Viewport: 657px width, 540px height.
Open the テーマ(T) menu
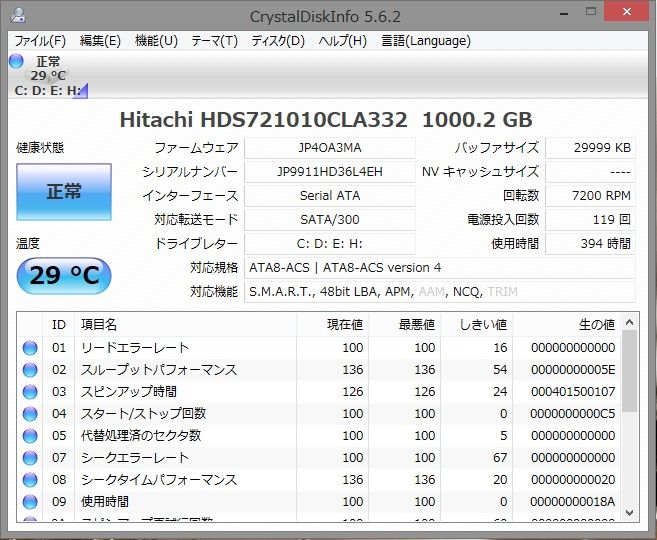tap(214, 41)
